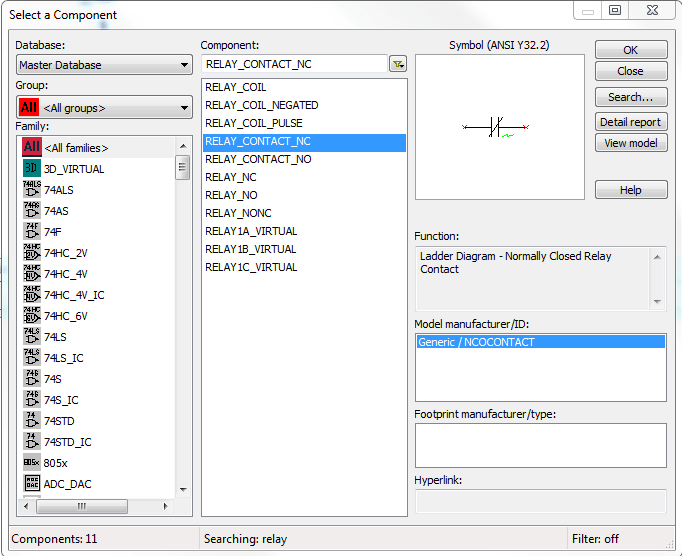Expand the Group dropdown arrow
The image size is (682, 556).
tap(184, 107)
